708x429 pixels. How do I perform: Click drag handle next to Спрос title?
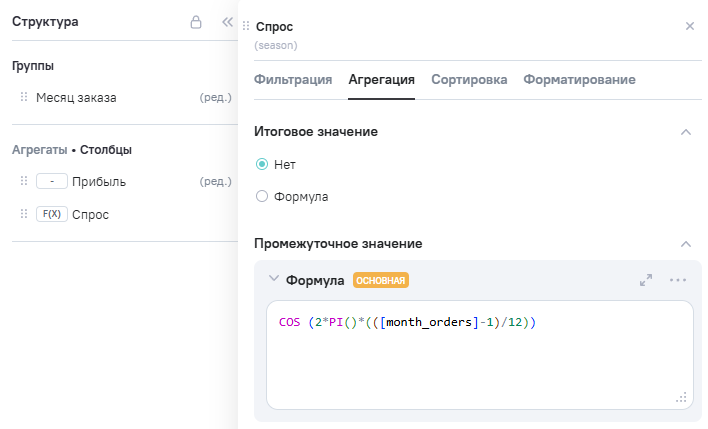(246, 26)
